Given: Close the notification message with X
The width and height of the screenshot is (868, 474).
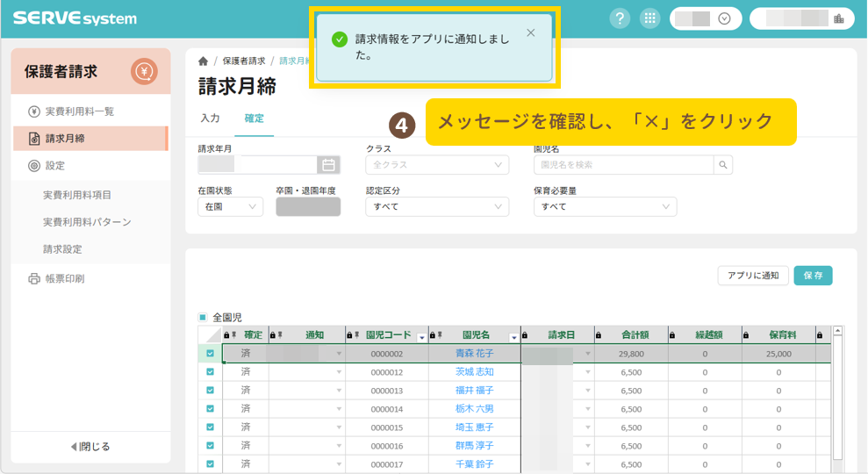Looking at the screenshot, I should click(x=530, y=33).
